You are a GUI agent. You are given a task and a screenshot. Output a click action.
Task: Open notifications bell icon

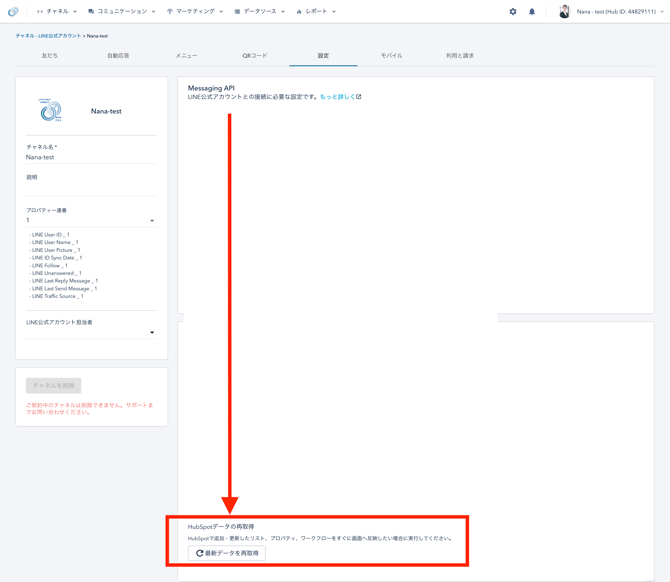532,12
